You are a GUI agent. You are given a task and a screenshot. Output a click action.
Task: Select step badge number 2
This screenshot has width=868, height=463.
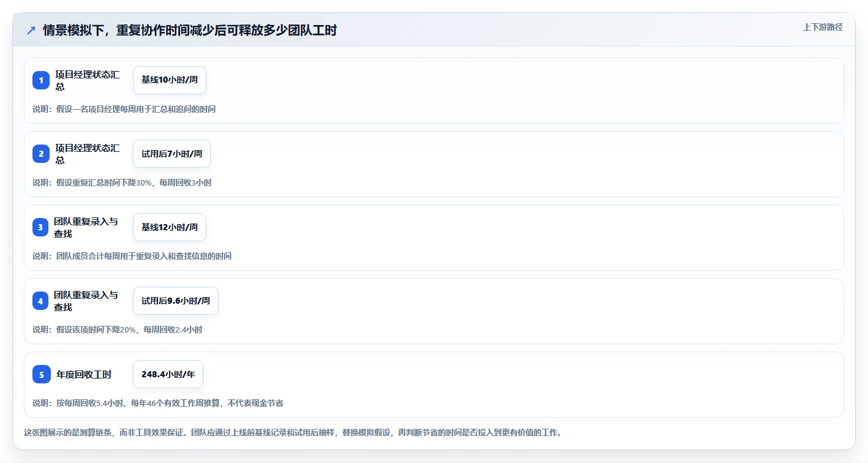(x=41, y=154)
